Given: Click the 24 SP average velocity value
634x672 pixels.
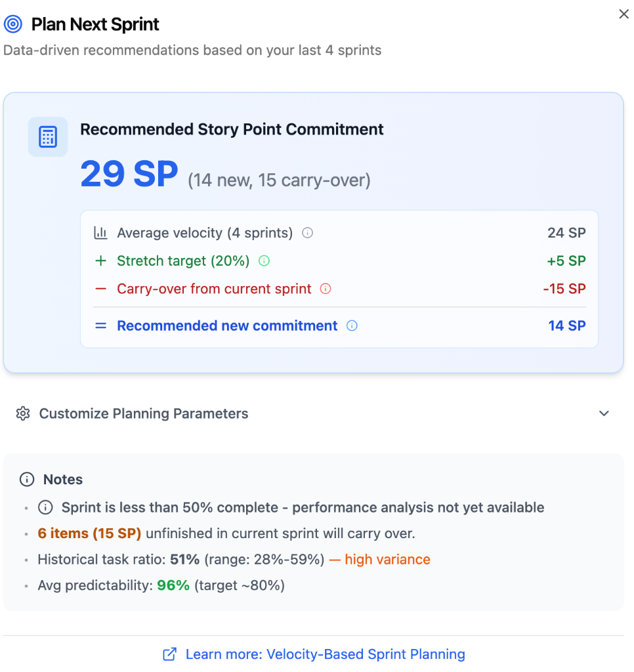Looking at the screenshot, I should tap(566, 233).
